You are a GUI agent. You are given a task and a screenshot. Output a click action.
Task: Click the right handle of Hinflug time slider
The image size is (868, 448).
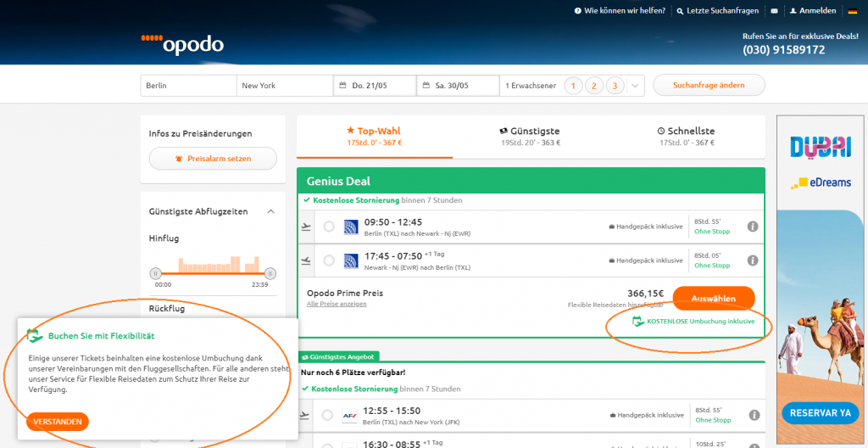click(x=270, y=273)
